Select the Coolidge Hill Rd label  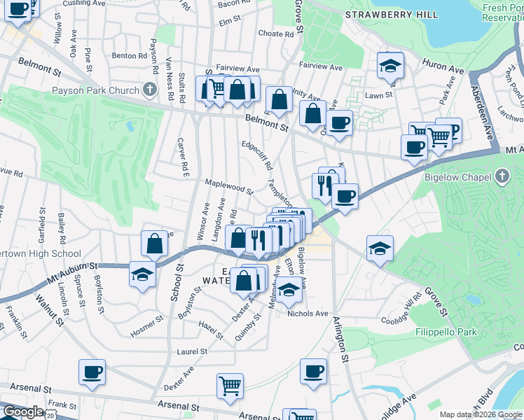pyautogui.click(x=402, y=309)
